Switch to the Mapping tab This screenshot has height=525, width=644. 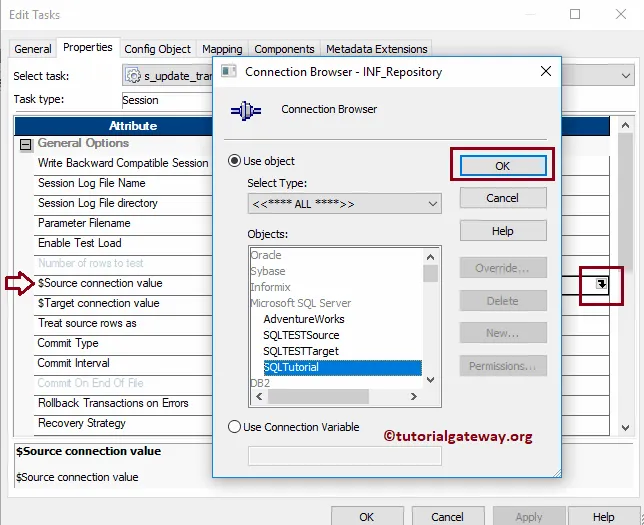[x=222, y=48]
